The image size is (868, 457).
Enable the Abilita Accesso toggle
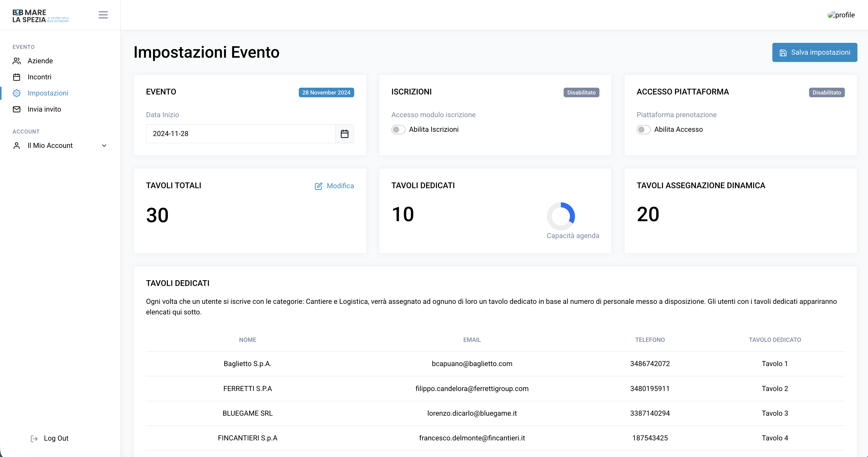[643, 129]
